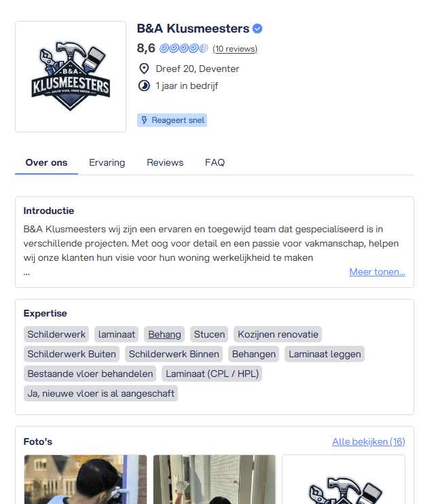Click the Behang expertise tag
The image size is (438, 504).
pyautogui.click(x=164, y=334)
